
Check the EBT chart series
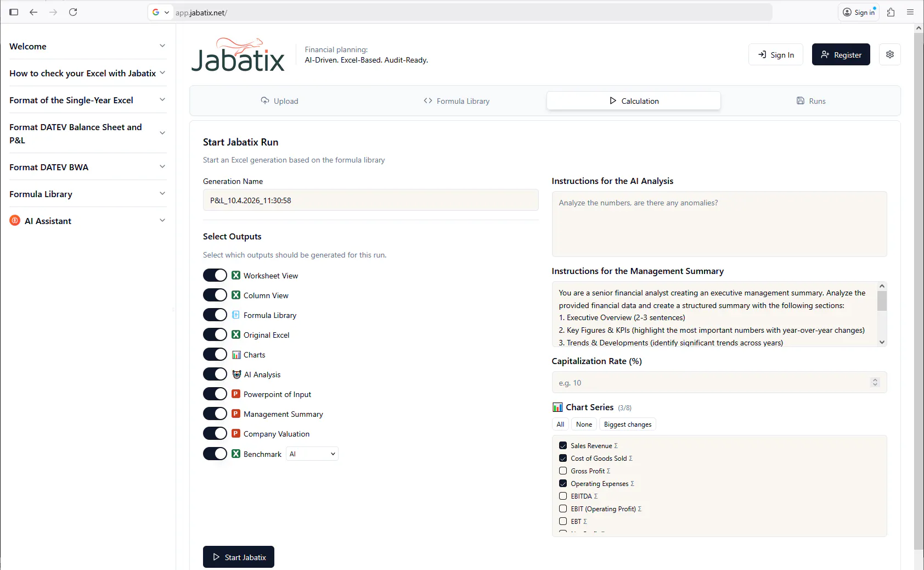(x=563, y=521)
